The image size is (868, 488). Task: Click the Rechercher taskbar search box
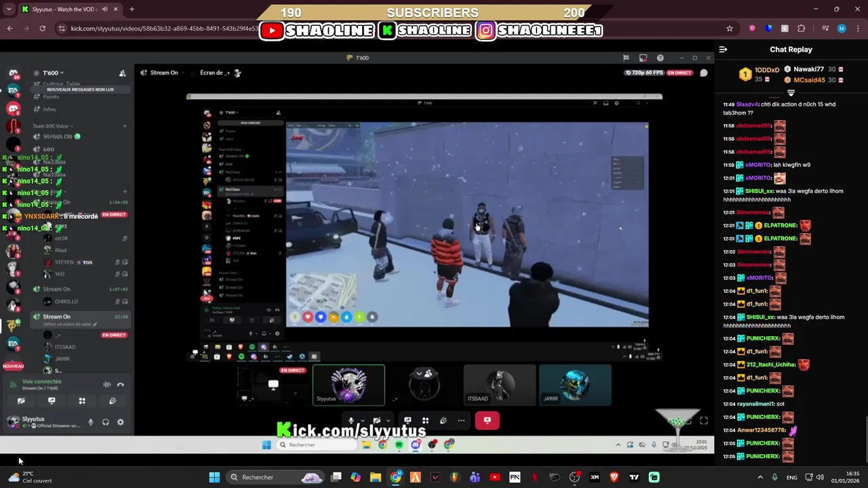pyautogui.click(x=276, y=477)
